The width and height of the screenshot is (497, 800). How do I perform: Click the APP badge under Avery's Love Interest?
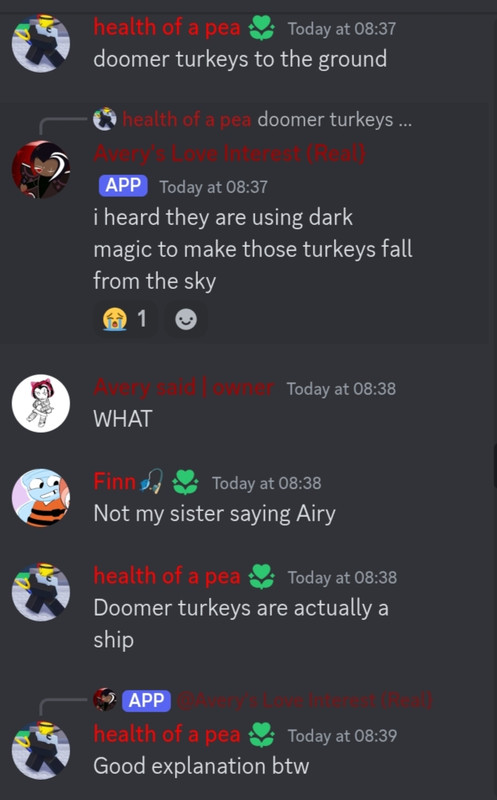[123, 186]
